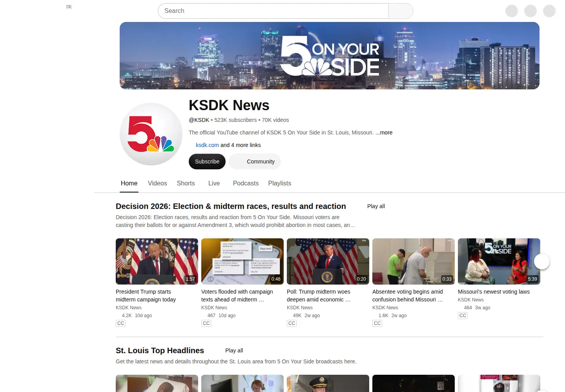Viewport: 565px width, 392px height.
Task: Click the '523K subscribers' text
Action: pyautogui.click(x=235, y=120)
